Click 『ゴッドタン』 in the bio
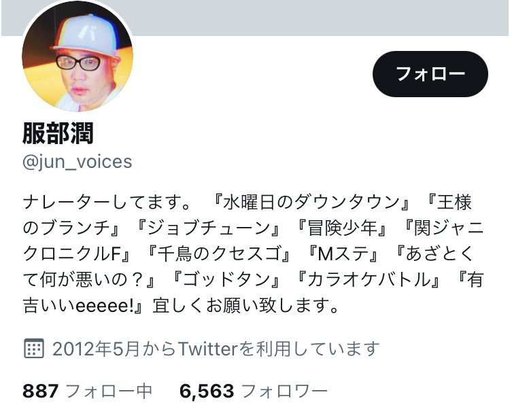 click(225, 279)
